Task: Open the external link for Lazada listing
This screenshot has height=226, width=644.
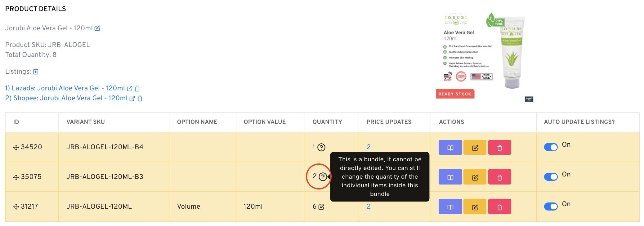Action: 130,88
